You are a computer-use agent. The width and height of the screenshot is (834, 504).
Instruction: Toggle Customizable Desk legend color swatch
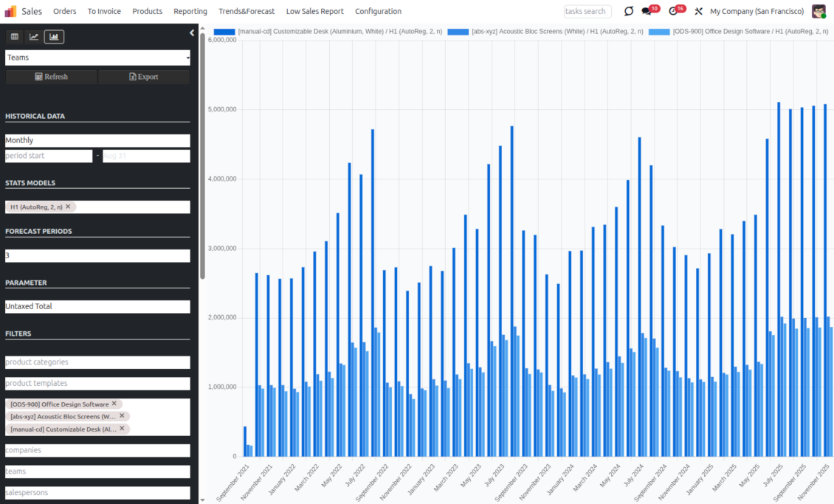pos(224,32)
